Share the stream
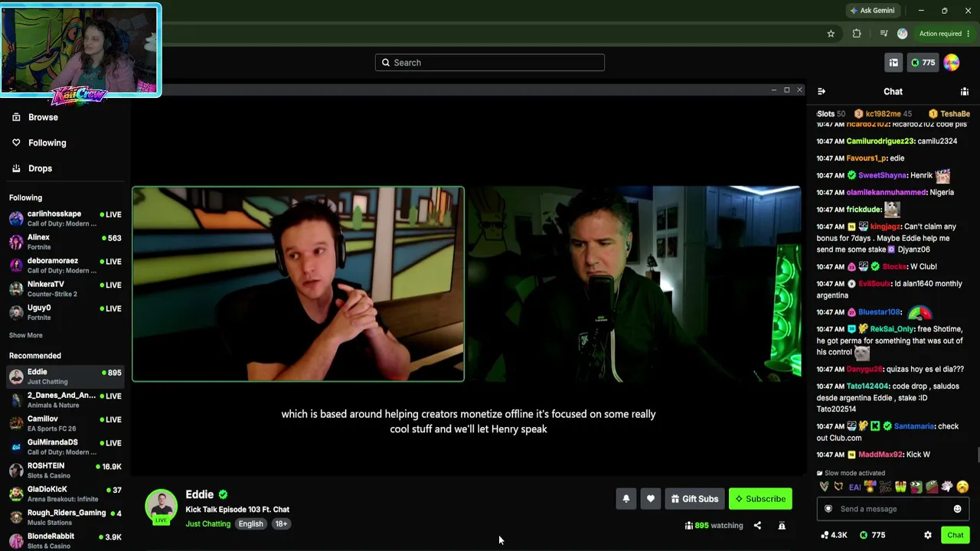The width and height of the screenshot is (980, 551). click(x=757, y=526)
